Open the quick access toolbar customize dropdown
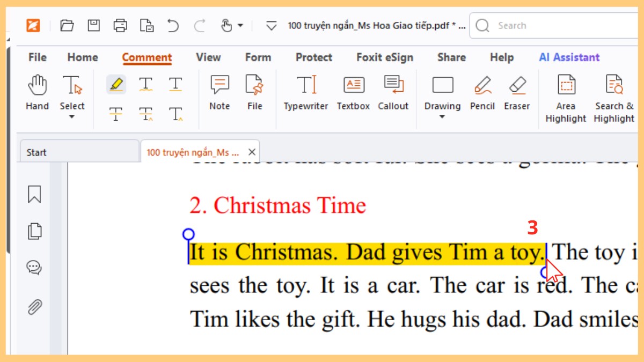The height and width of the screenshot is (362, 644). (x=272, y=25)
